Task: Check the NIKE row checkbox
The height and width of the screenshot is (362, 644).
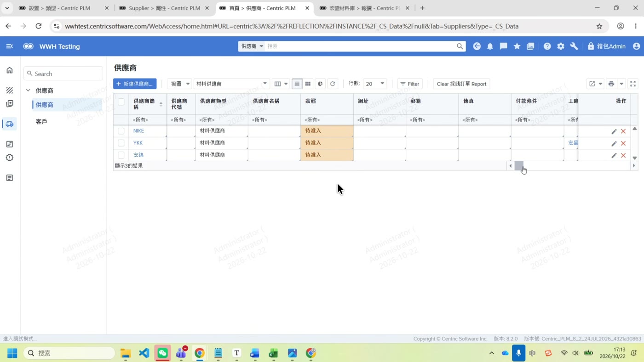Action: tap(121, 131)
